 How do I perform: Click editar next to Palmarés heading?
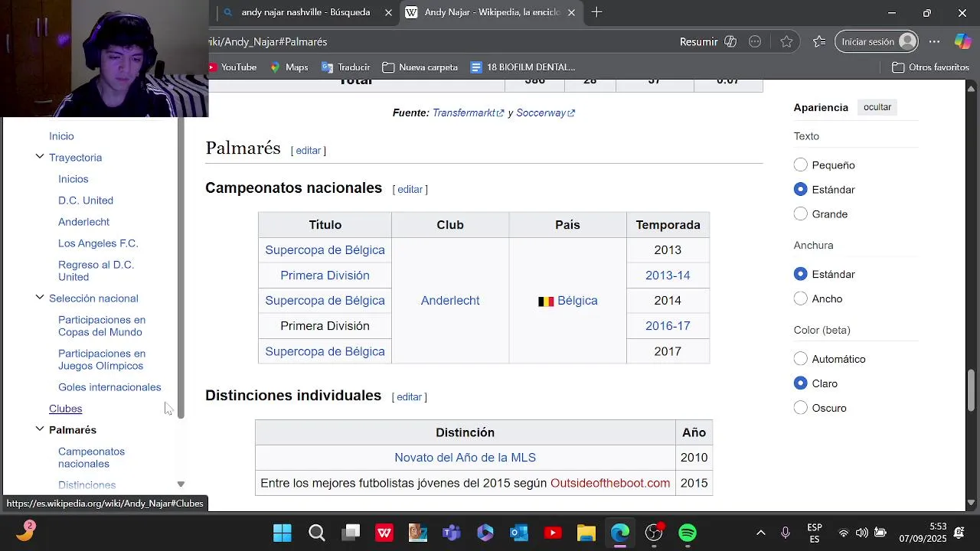309,151
